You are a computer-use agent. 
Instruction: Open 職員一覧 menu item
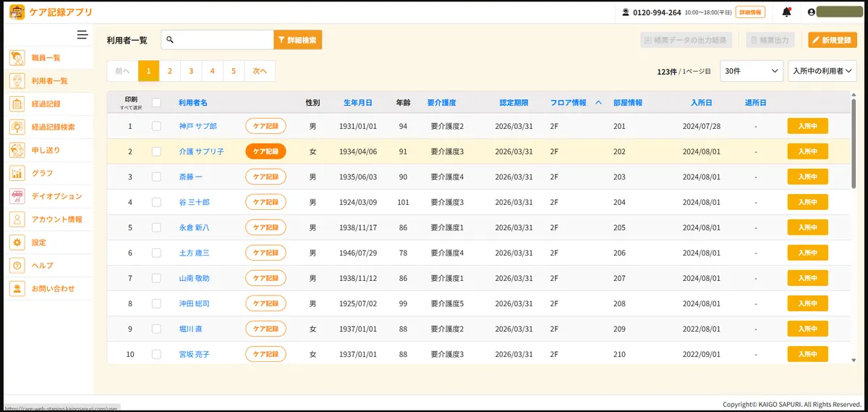tap(46, 58)
